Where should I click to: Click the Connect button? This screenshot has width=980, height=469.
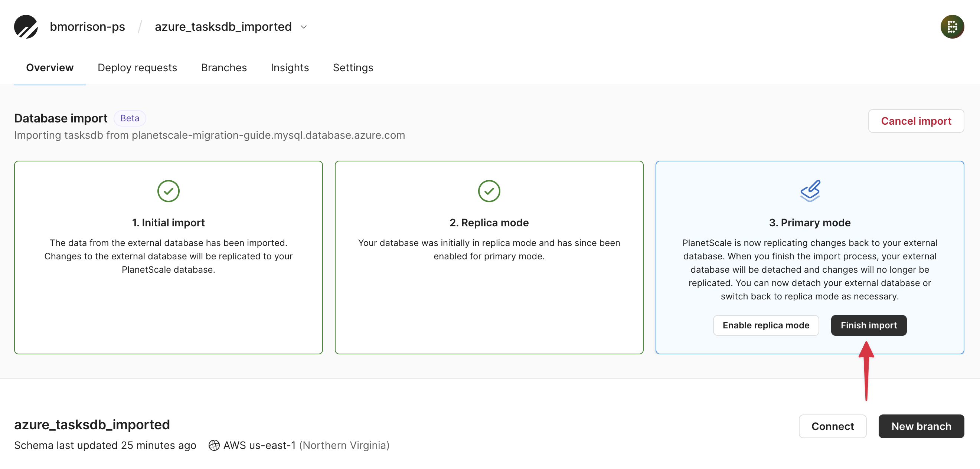click(x=832, y=426)
